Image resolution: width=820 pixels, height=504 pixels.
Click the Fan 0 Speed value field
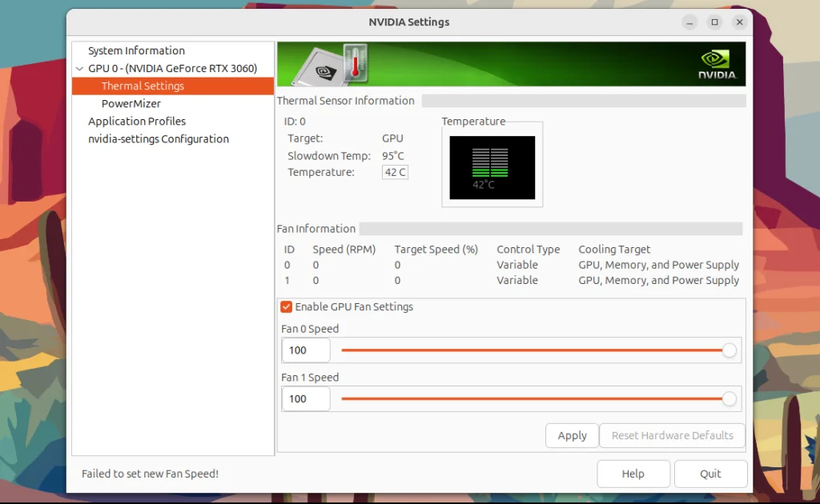306,350
